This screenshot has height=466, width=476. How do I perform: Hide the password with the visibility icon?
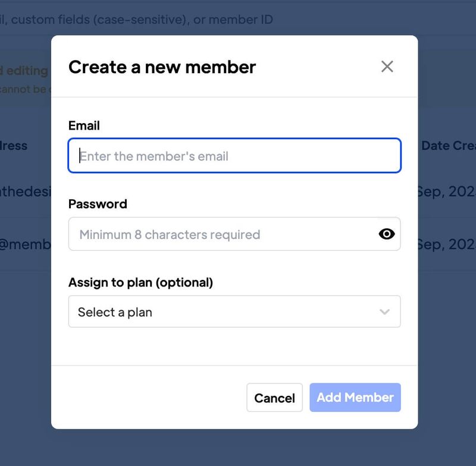[x=387, y=234]
